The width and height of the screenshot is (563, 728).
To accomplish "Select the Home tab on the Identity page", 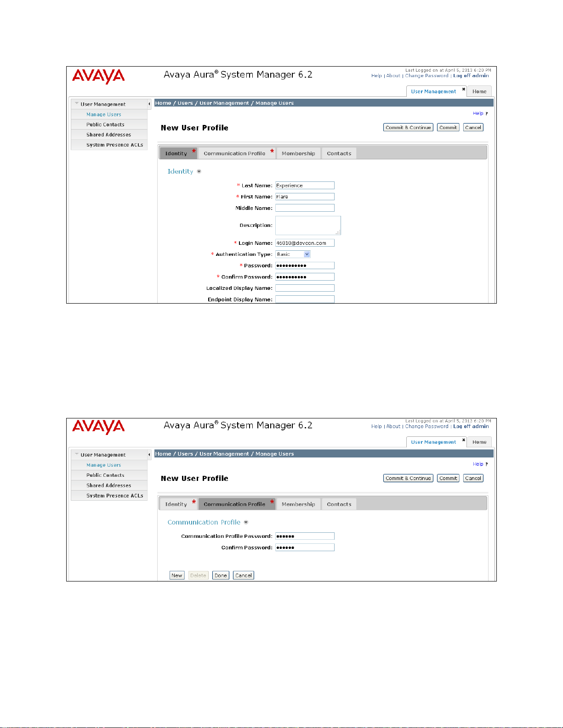I will [x=479, y=91].
